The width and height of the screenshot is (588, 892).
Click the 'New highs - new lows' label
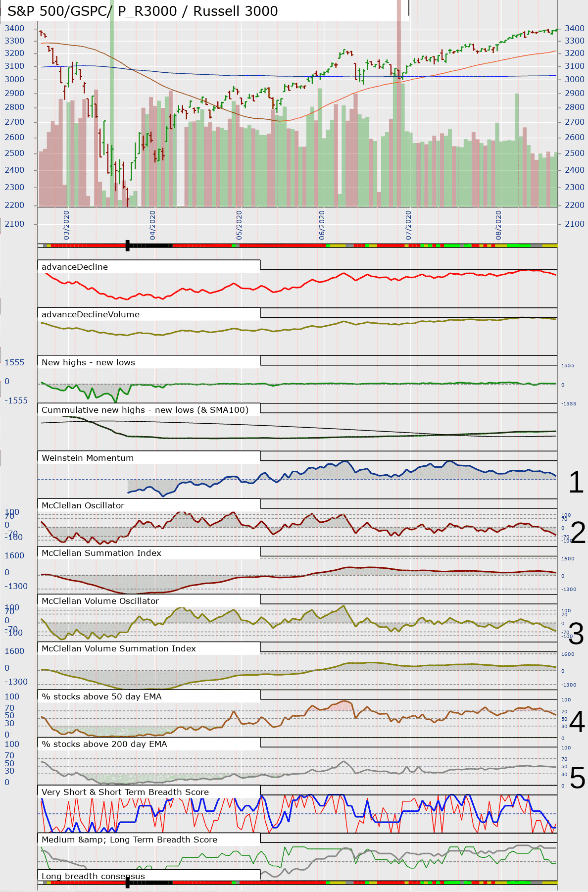tap(88, 362)
